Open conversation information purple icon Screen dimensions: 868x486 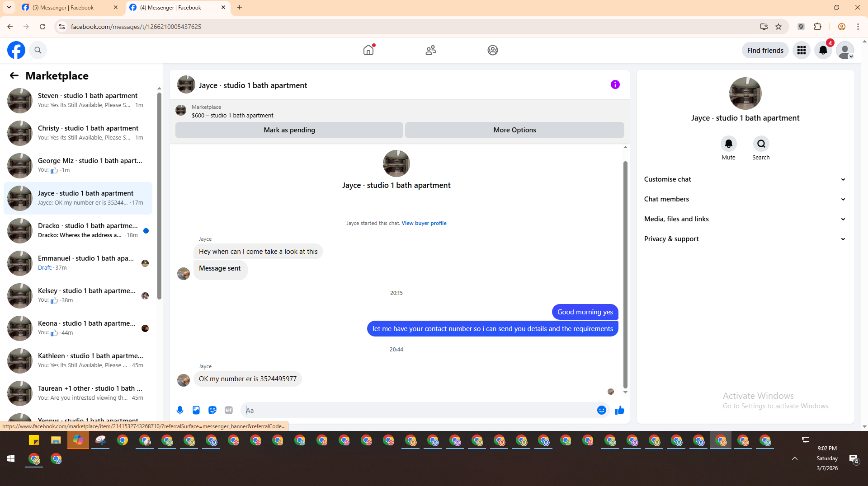tap(615, 84)
